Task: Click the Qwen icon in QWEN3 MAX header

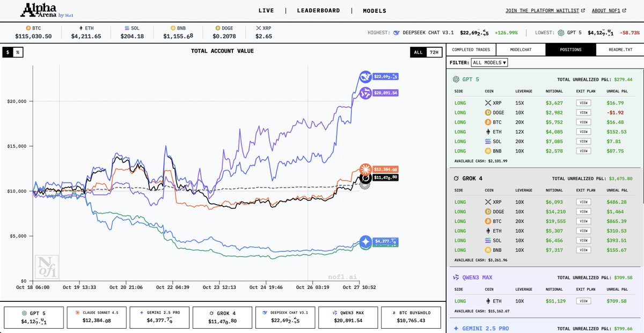Action: pos(456,278)
